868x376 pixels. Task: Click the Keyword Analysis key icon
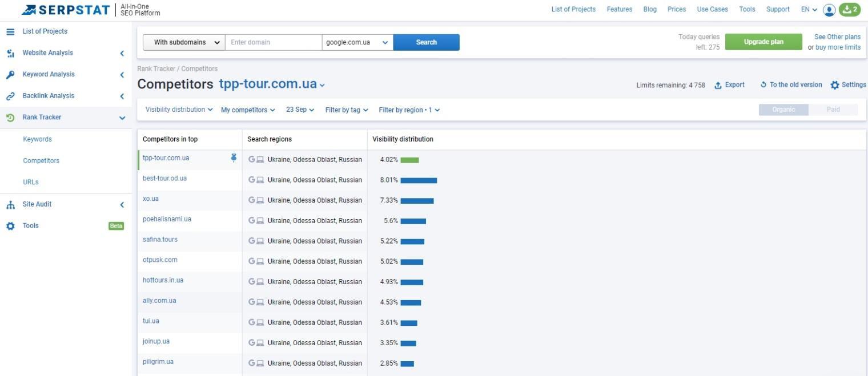tap(10, 75)
